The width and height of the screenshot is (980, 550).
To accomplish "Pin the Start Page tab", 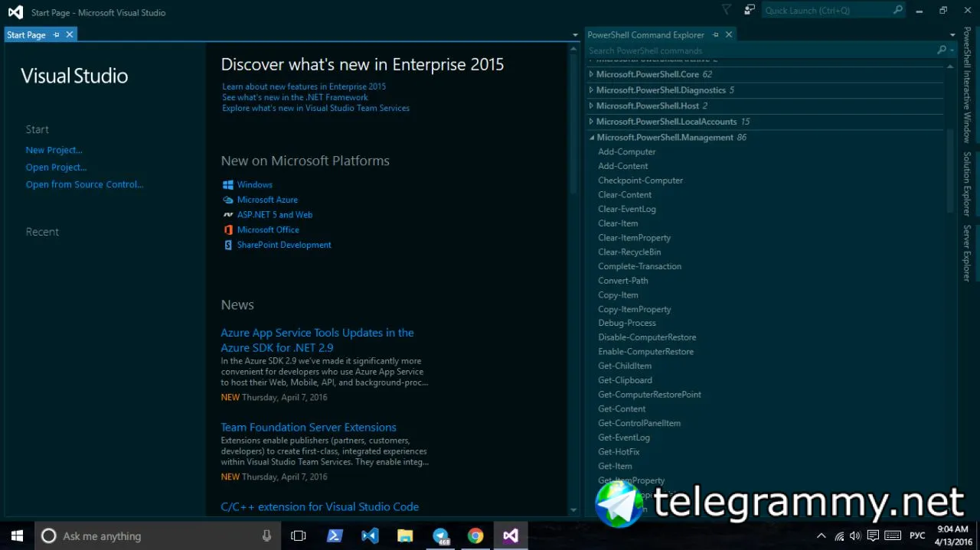I will 56,35.
